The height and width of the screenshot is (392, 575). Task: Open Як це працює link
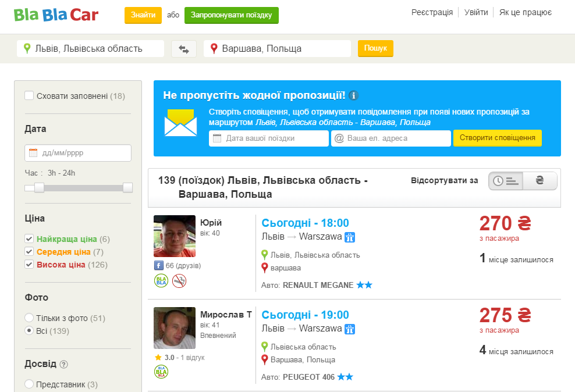point(526,12)
